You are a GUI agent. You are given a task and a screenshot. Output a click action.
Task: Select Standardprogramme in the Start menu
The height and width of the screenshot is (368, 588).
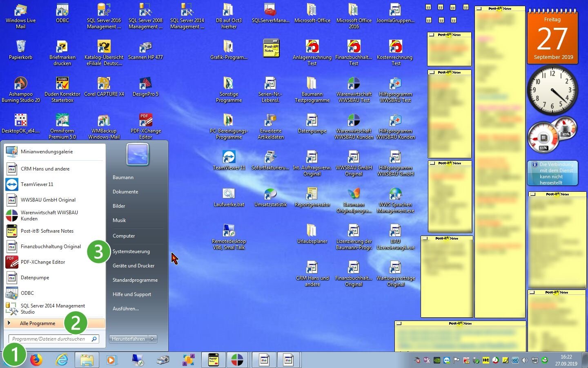coord(135,280)
